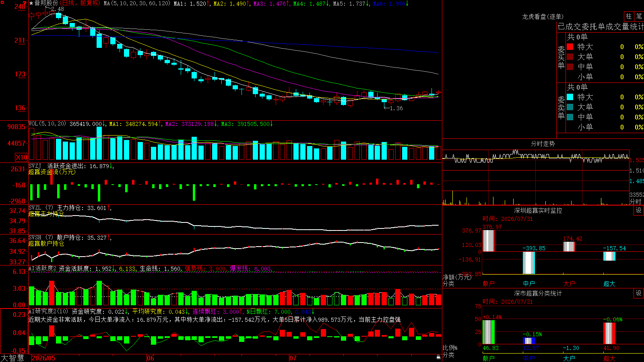The height and width of the screenshot is (362, 644).
Task: Click the favorite star beside 普邦股份
Action: (31, 3)
